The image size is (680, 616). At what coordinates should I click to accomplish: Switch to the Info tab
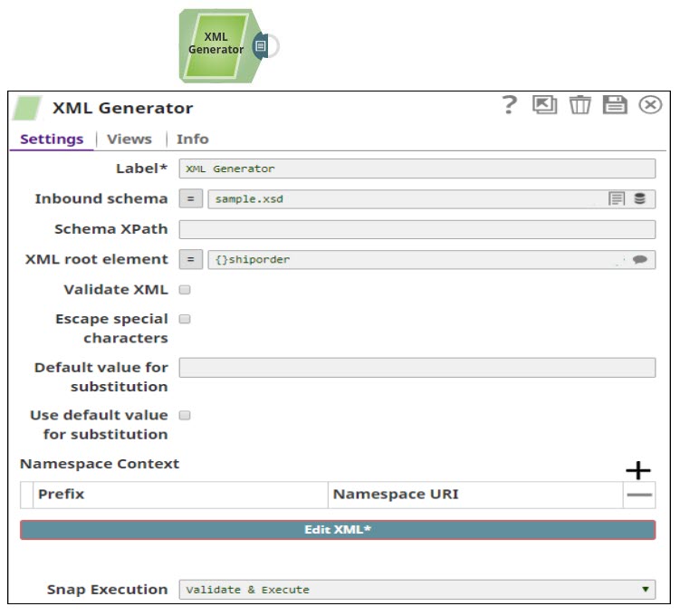pos(192,140)
